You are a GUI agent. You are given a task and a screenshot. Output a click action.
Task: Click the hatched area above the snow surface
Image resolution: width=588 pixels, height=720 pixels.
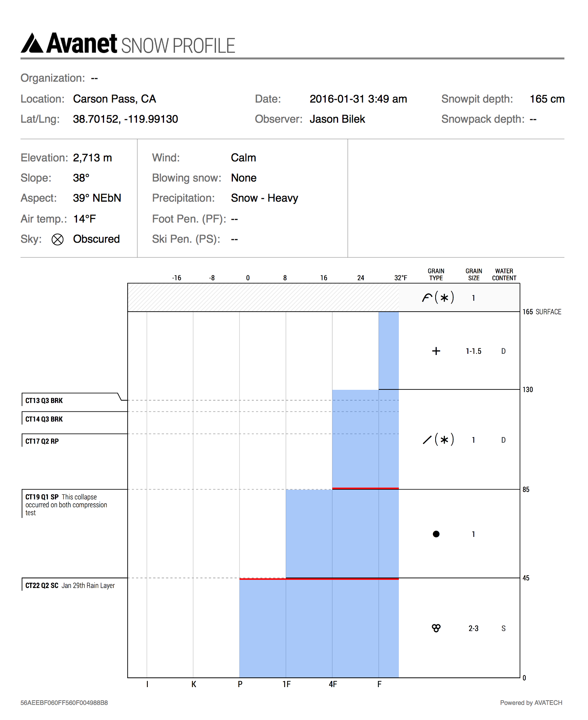point(263,297)
